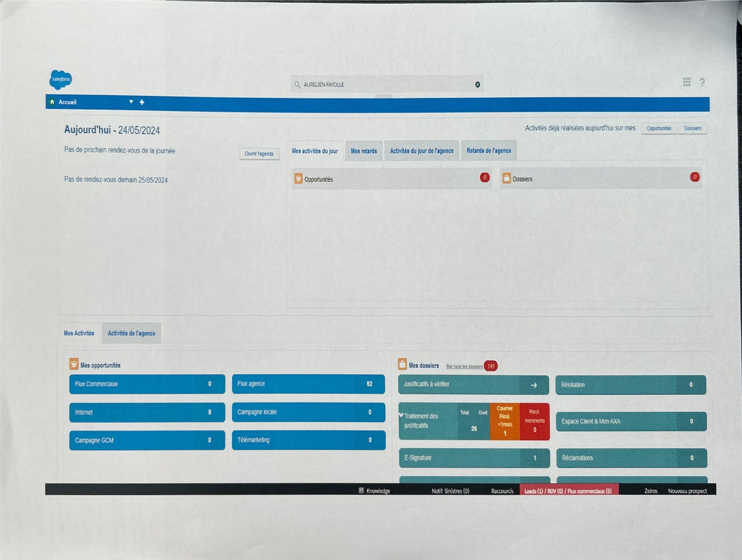
Task: Collapse the Traitement des justificatifs chevron
Action: tap(401, 415)
